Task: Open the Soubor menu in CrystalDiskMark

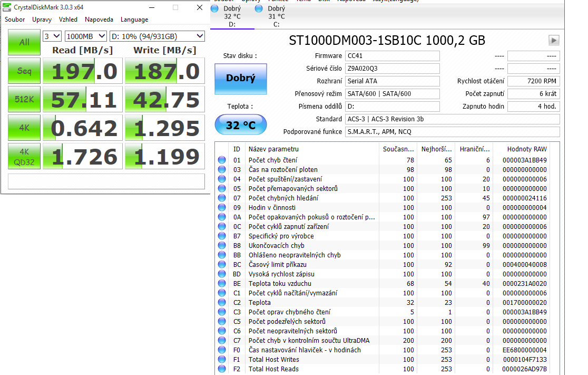Action: (15, 20)
